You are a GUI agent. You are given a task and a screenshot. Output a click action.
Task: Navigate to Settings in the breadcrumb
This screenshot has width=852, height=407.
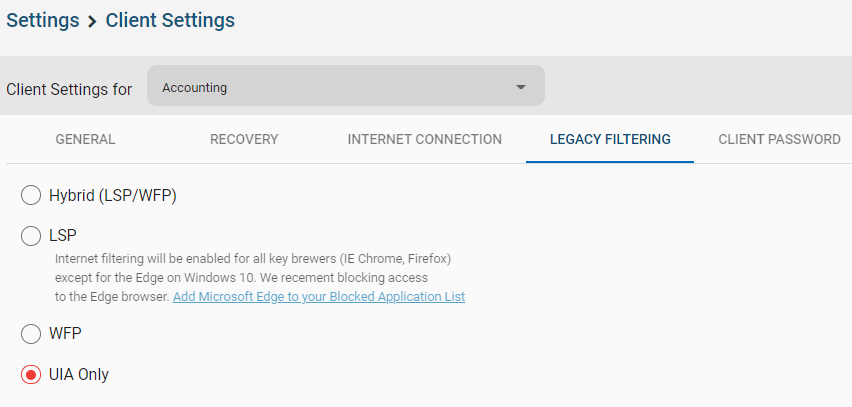[x=42, y=21]
